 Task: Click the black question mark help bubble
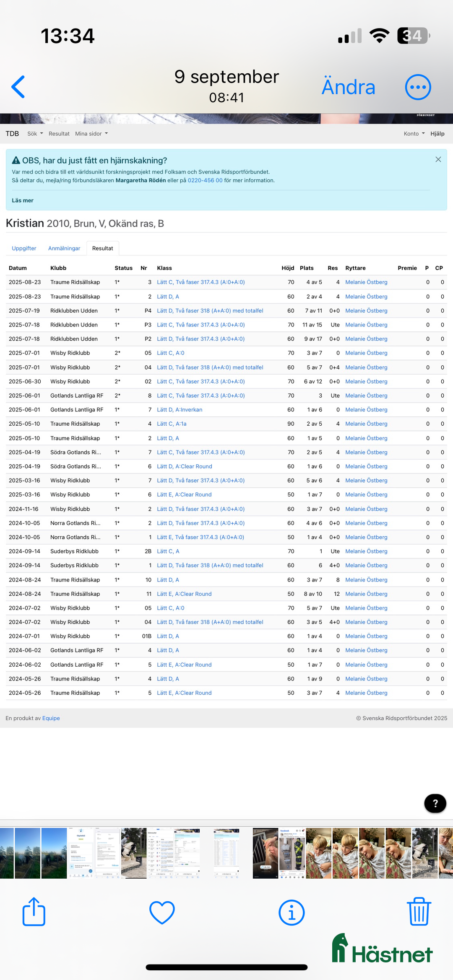pyautogui.click(x=435, y=803)
